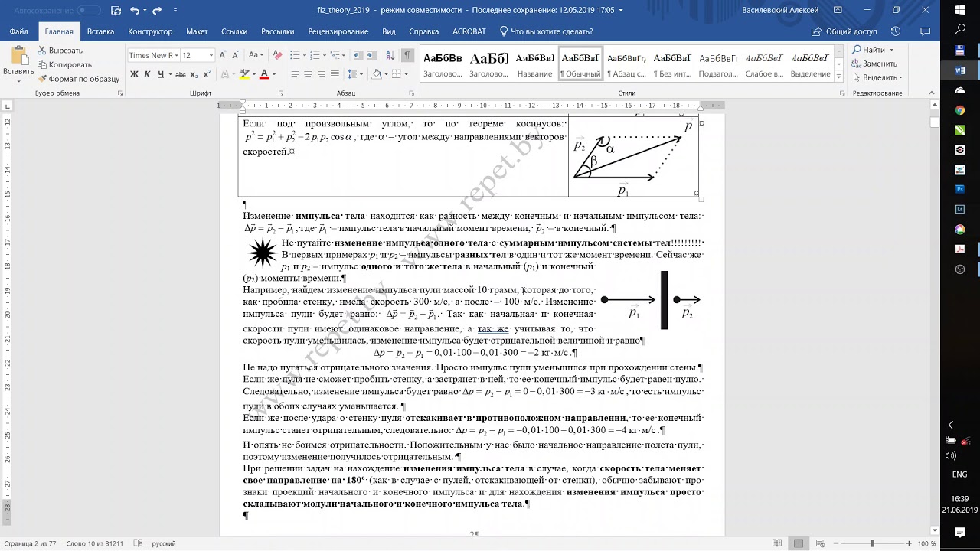The width and height of the screenshot is (980, 551).
Task: Switch to read mode view
Action: [777, 543]
